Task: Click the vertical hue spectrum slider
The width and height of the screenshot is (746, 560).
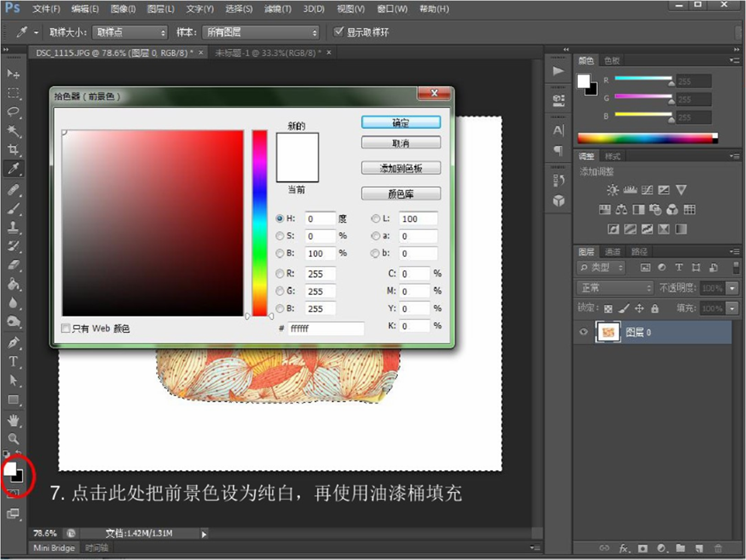Action: click(x=259, y=223)
